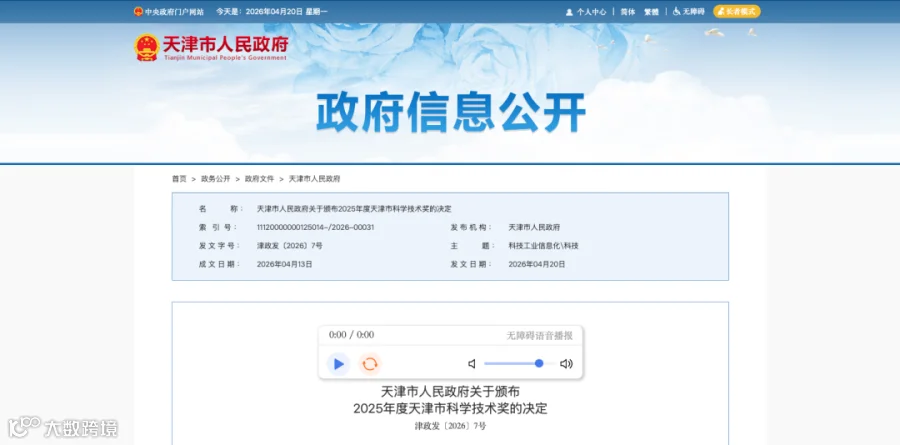
Task: Select the document number 津政发〔2026〕7号 in info table
Action: (289, 246)
